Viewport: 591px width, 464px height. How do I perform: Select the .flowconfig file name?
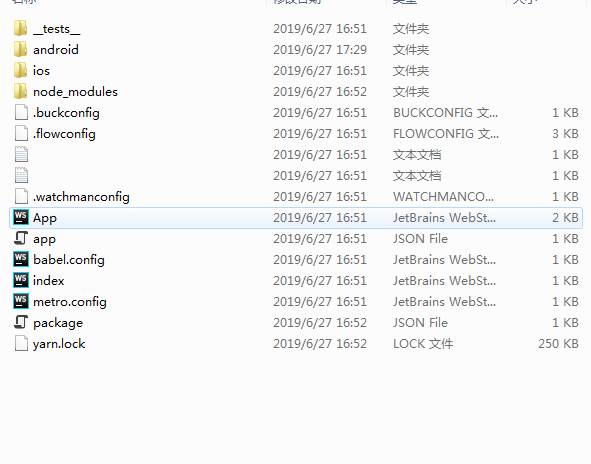(64, 134)
